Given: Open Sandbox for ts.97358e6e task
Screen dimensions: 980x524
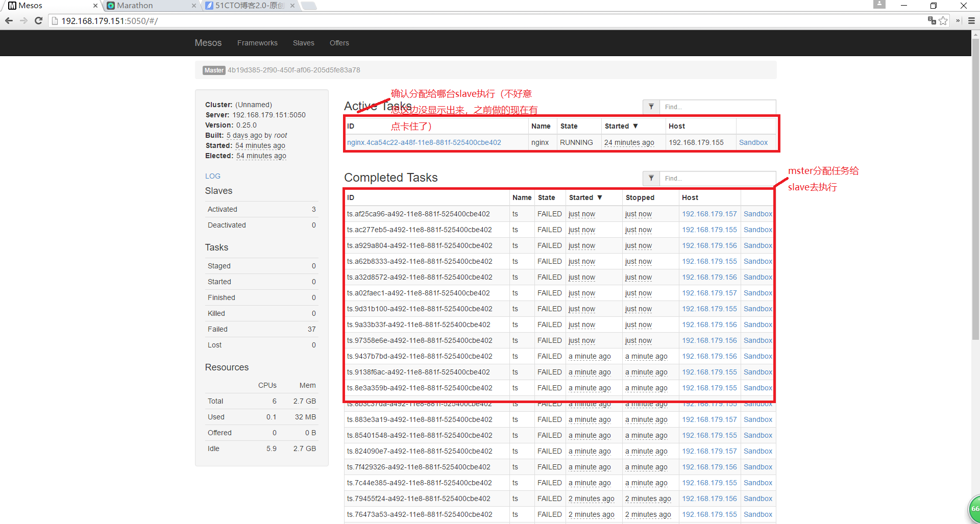Looking at the screenshot, I should pos(758,340).
